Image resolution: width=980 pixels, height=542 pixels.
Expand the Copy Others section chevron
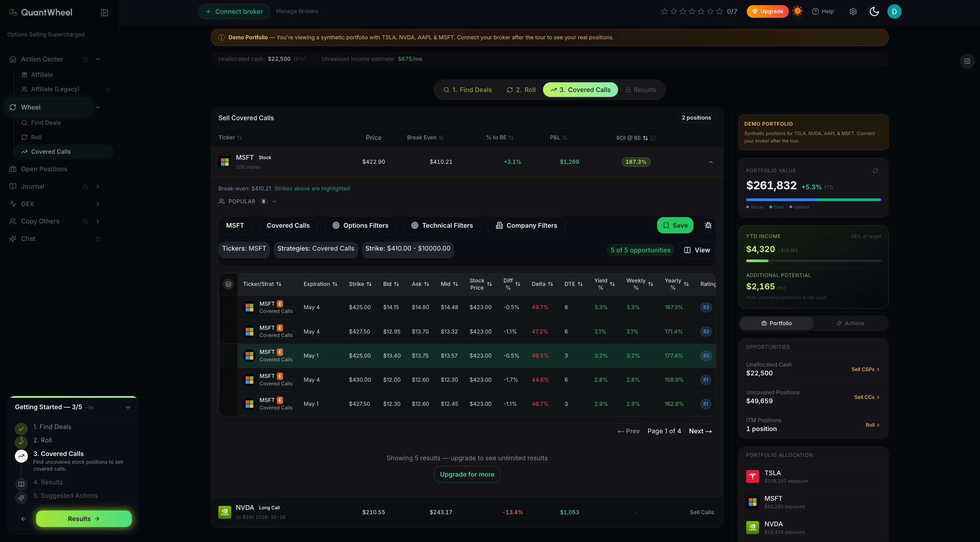tap(98, 221)
